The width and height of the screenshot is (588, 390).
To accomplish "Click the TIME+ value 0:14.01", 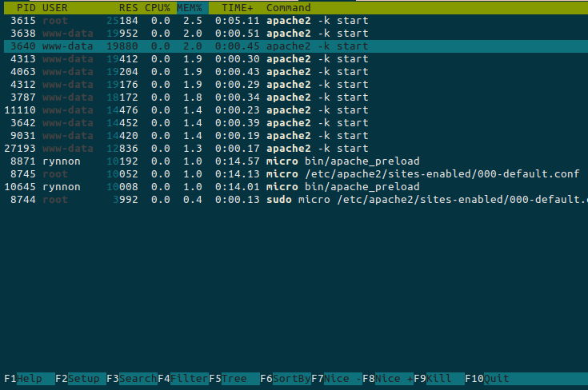I will 237,186.
